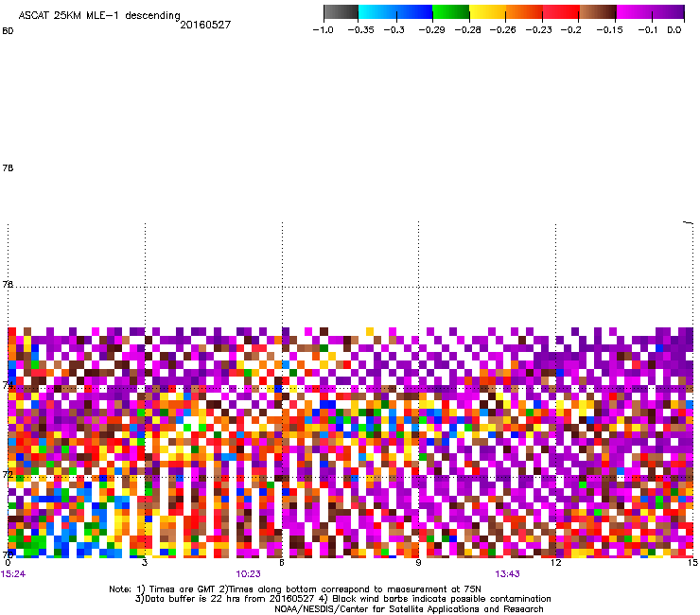Click the longitude label '3' on the bottom axis
This screenshot has height=615, width=700.
coord(145,563)
